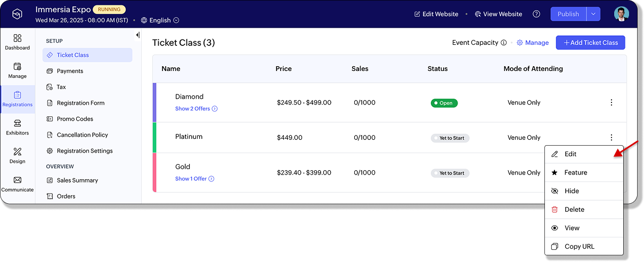
Task: Click the user profile avatar
Action: tap(621, 14)
